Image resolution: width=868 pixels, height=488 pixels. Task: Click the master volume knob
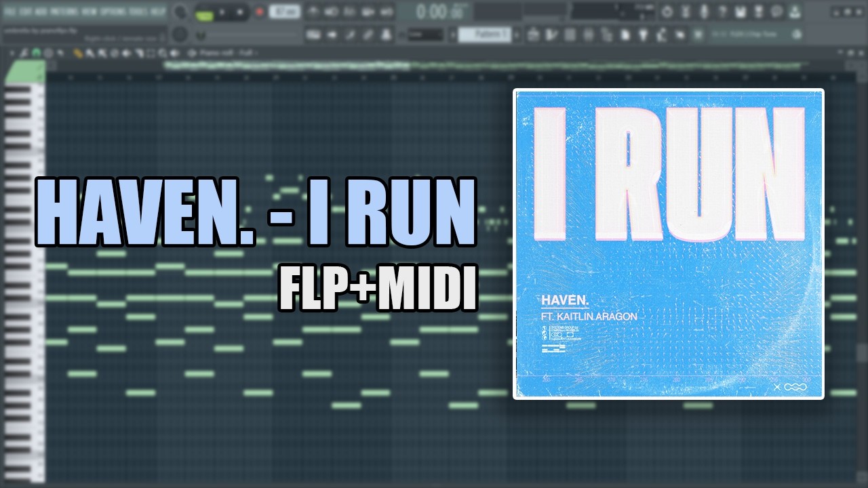point(180,12)
